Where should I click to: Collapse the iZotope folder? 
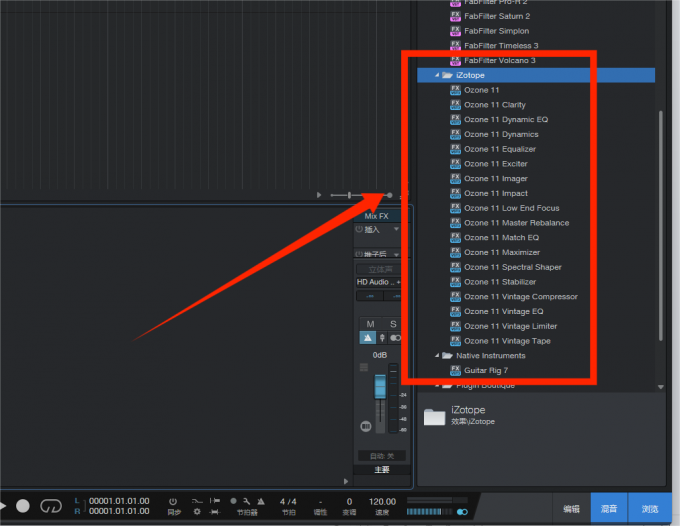[x=437, y=75]
